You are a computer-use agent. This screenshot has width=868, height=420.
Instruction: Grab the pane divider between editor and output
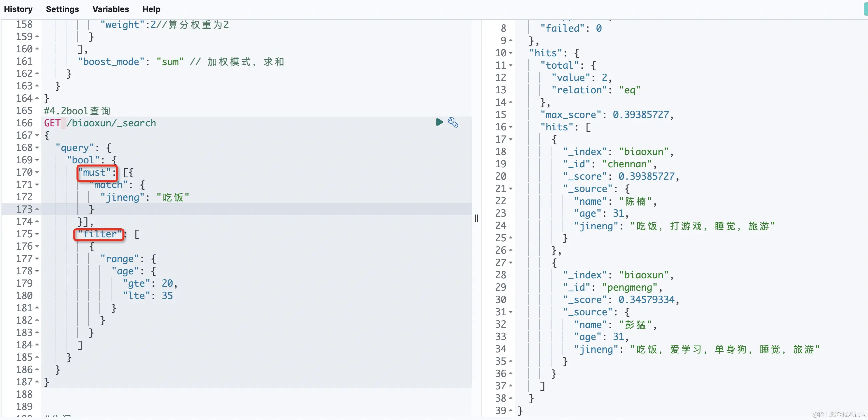click(476, 219)
